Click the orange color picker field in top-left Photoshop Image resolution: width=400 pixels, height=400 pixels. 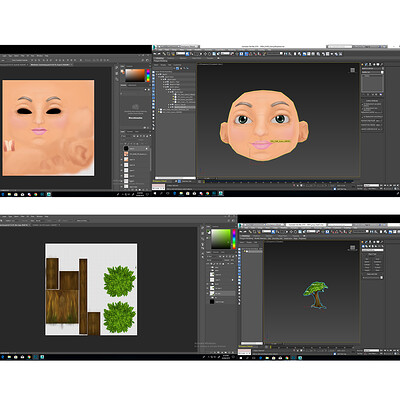(x=135, y=75)
